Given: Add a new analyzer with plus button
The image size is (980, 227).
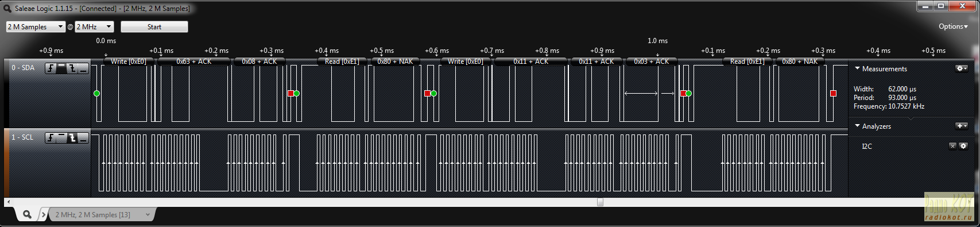Looking at the screenshot, I should tap(961, 126).
